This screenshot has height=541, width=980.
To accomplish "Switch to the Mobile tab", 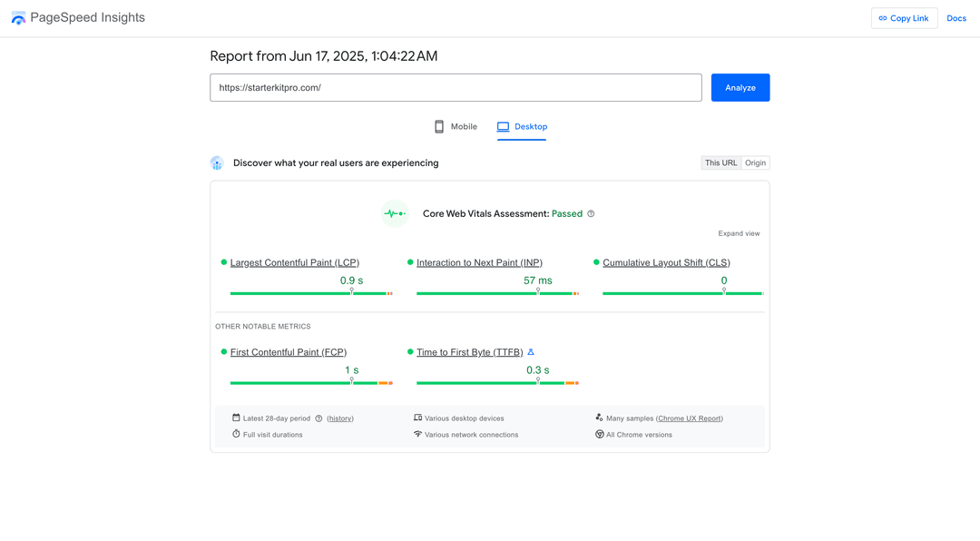I will pyautogui.click(x=456, y=127).
